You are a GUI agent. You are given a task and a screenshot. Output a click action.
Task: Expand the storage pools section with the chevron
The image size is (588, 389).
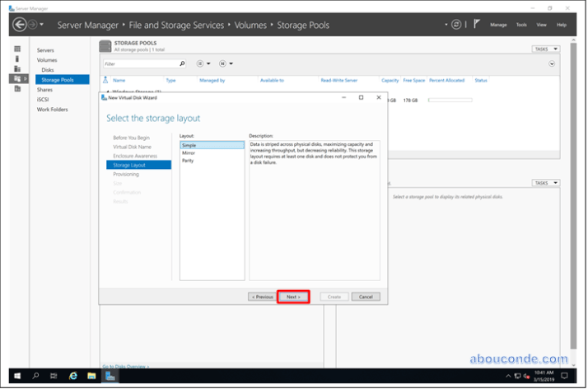tap(552, 63)
